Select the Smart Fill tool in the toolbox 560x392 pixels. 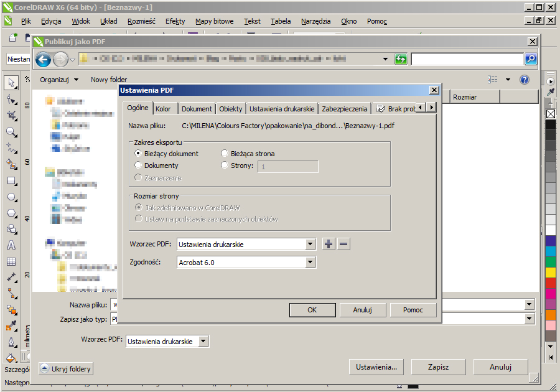11,164
